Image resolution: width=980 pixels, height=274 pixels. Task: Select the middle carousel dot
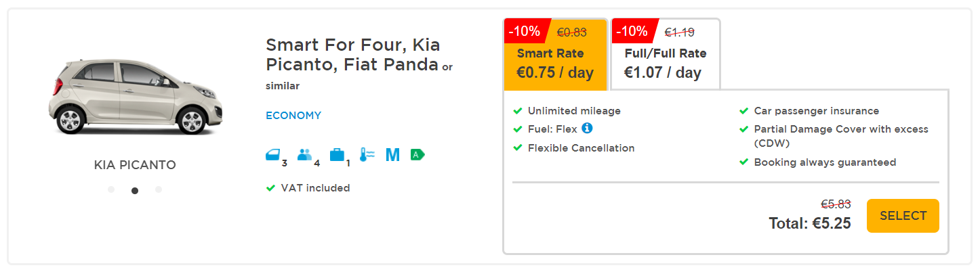point(135,190)
